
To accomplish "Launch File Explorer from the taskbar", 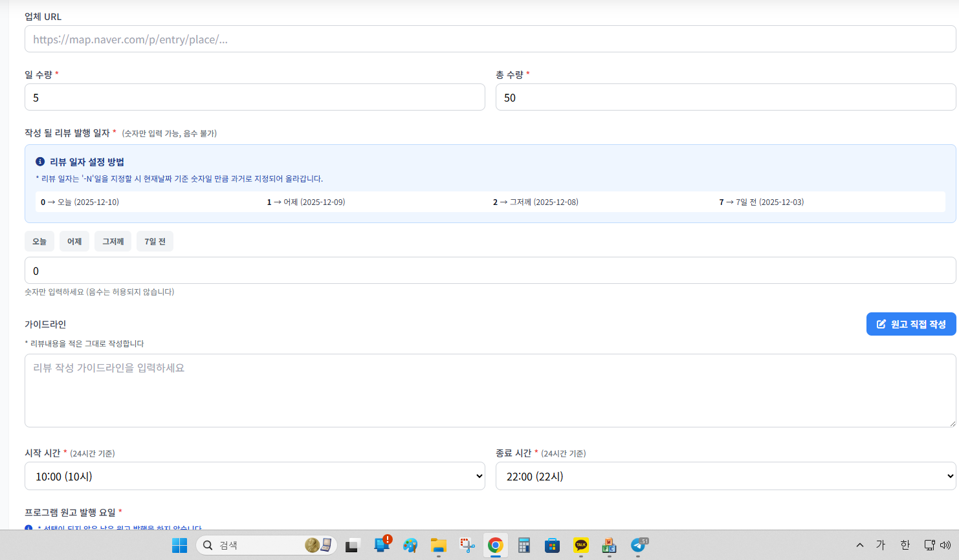I will (438, 545).
